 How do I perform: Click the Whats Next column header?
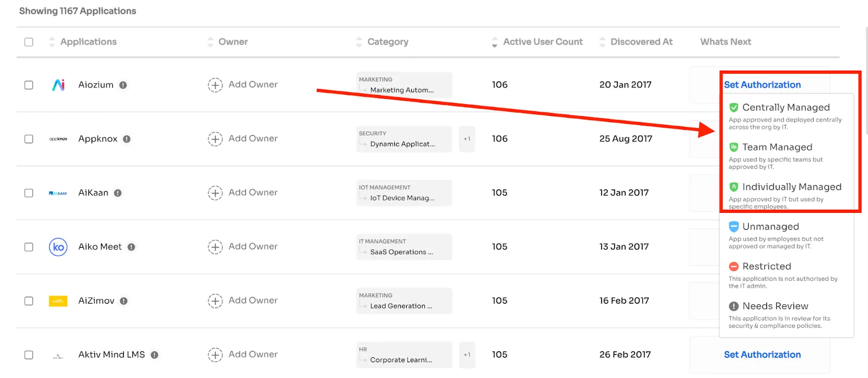coord(725,42)
